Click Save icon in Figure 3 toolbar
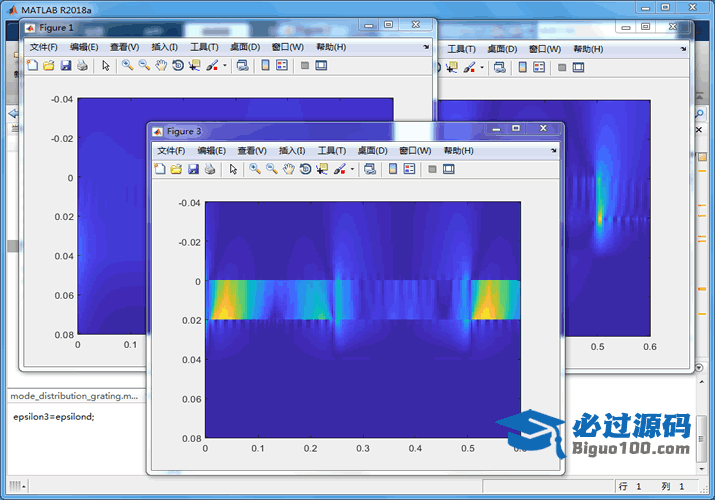 [193, 169]
